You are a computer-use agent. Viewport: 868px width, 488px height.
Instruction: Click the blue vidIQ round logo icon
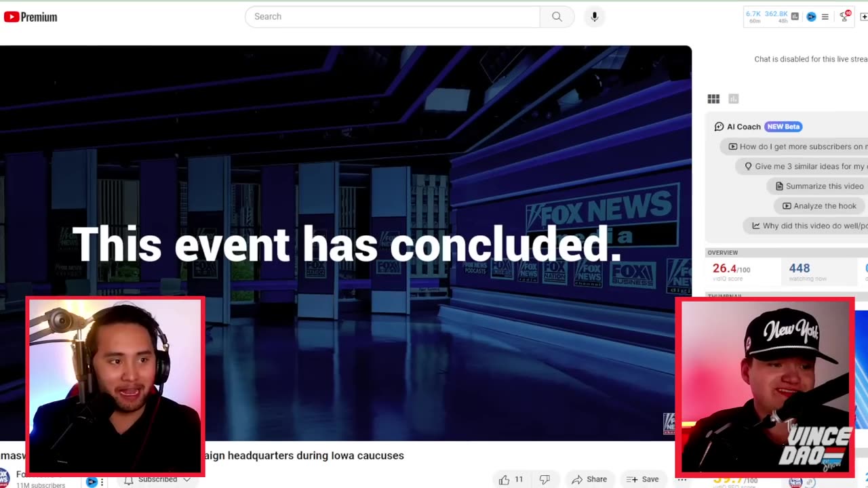tap(811, 16)
